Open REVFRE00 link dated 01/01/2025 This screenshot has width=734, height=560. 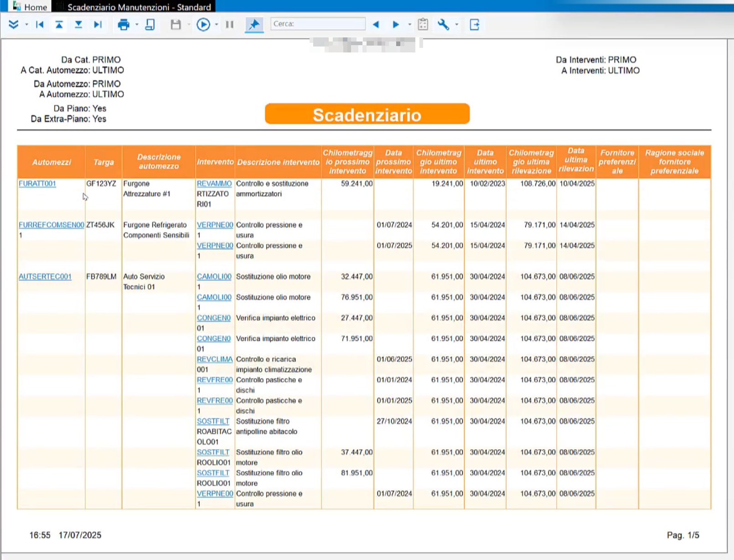215,400
